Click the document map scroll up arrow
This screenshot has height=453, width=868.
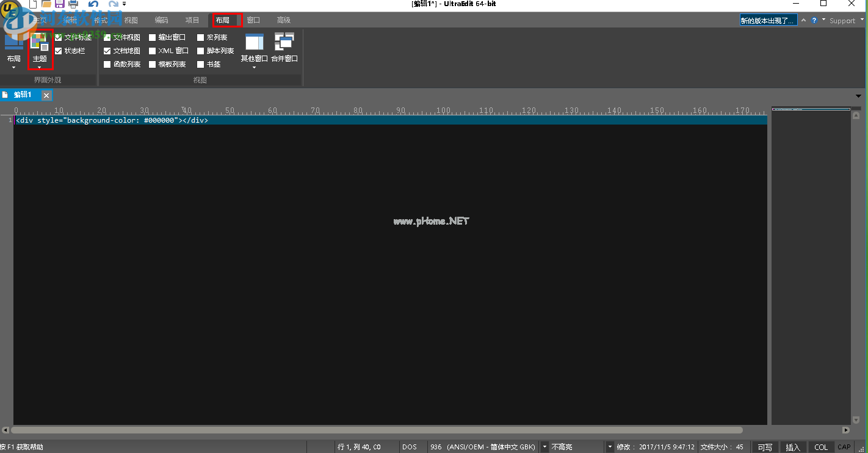856,115
